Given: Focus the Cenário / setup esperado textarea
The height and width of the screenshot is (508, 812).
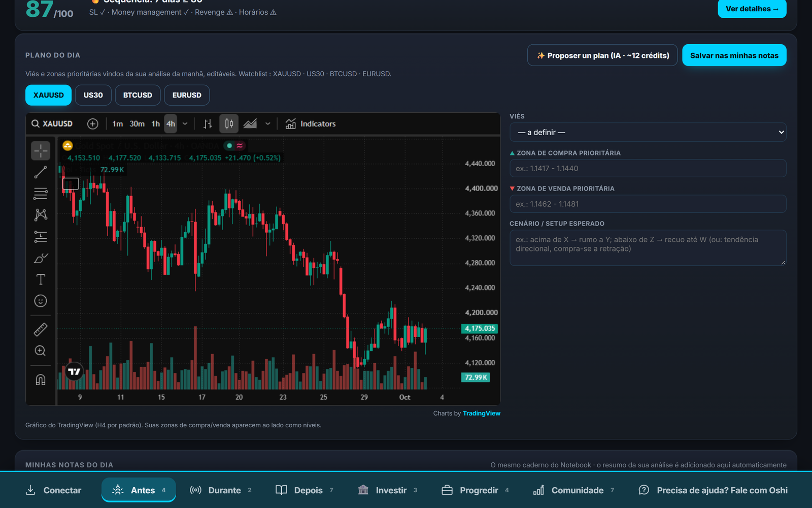Looking at the screenshot, I should [648, 248].
